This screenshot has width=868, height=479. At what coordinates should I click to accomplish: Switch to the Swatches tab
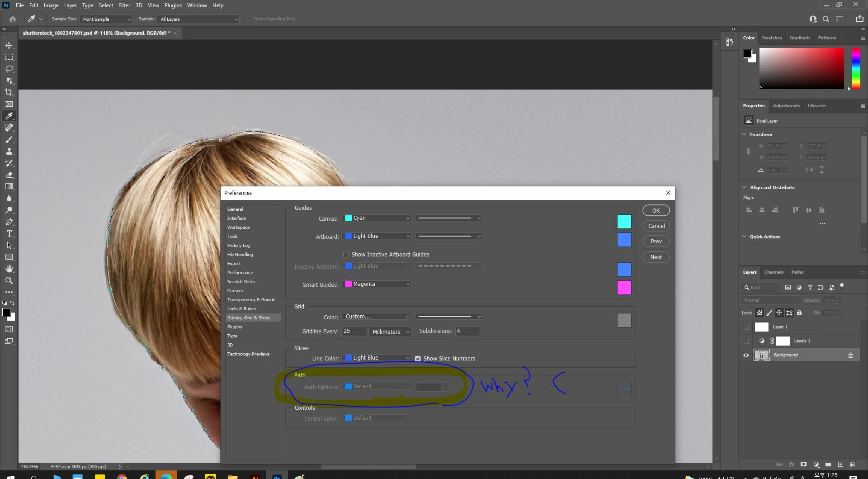[x=772, y=38]
